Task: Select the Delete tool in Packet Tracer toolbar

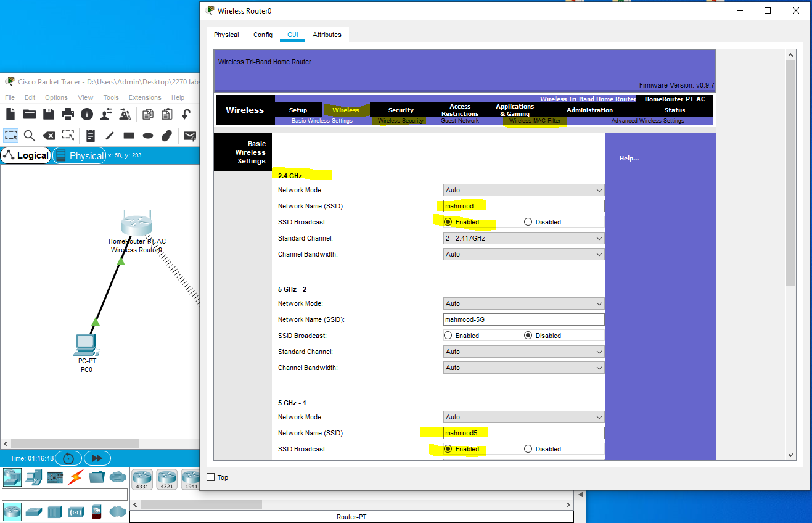Action: [x=49, y=135]
